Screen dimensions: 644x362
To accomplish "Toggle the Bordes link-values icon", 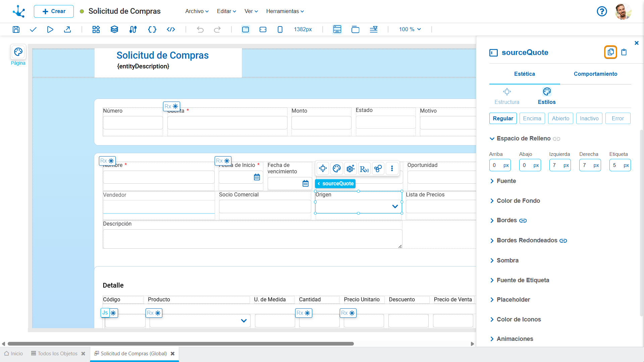I will pyautogui.click(x=523, y=221).
